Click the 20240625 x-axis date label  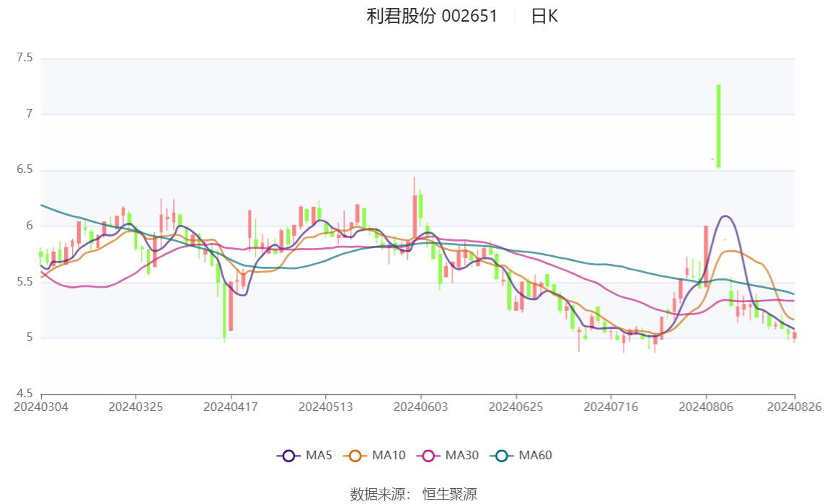pyautogui.click(x=516, y=407)
